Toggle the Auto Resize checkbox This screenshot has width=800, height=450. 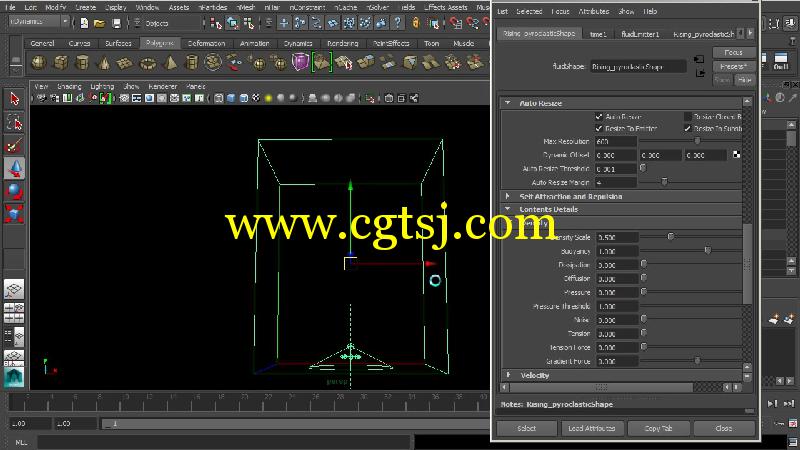(599, 117)
